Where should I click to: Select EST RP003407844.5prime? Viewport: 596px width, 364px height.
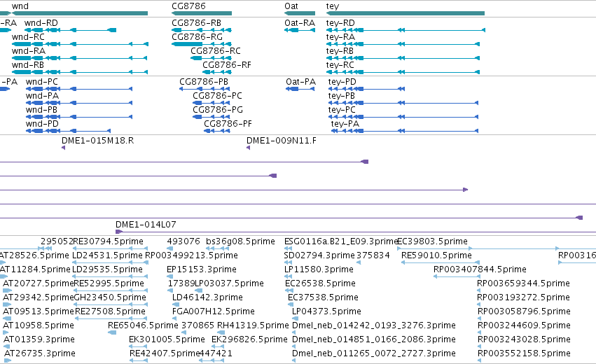coord(480,269)
